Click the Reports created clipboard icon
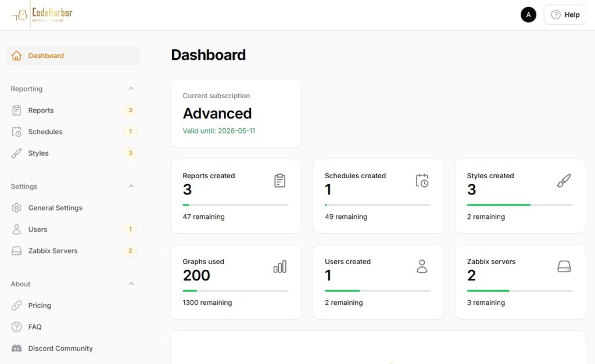Viewport: 595px width, 364px height. click(279, 181)
